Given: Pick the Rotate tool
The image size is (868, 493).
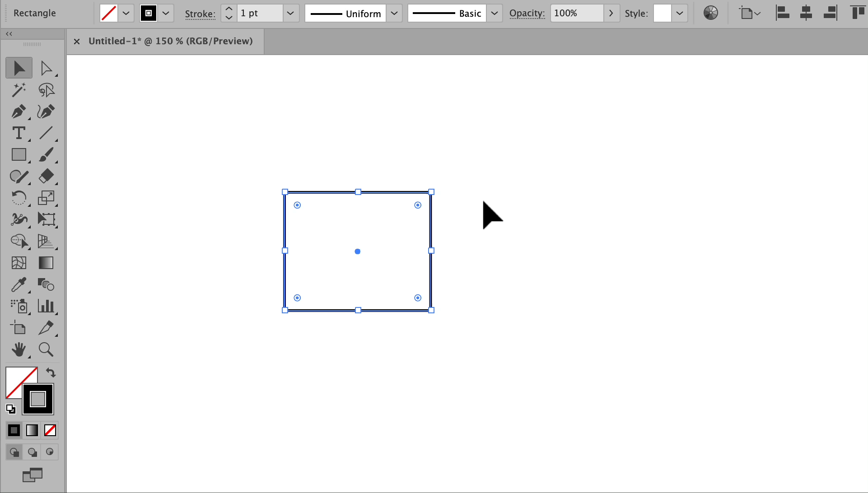Looking at the screenshot, I should (19, 198).
